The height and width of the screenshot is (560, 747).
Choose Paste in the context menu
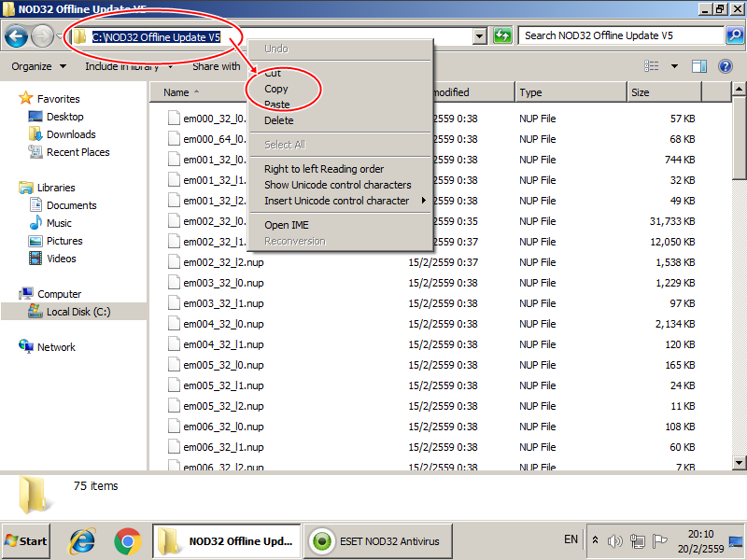[340, 105]
